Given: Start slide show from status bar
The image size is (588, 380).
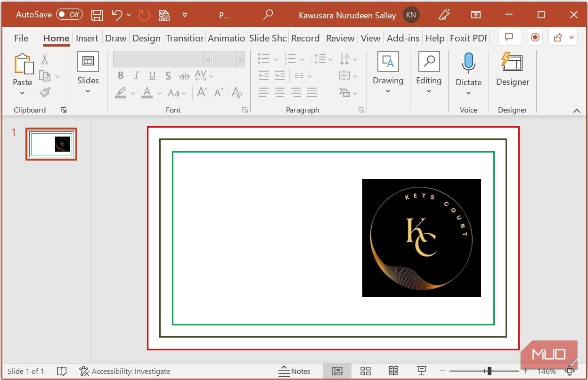Looking at the screenshot, I should (422, 371).
